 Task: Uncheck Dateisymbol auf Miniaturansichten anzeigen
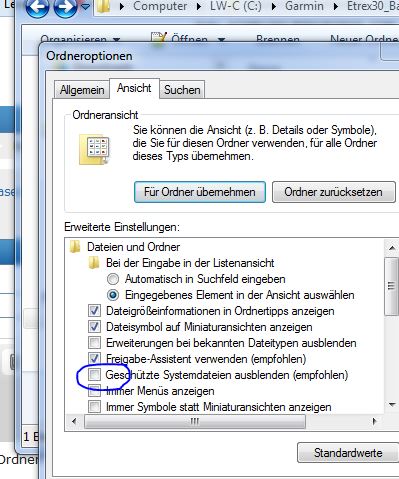tap(94, 327)
